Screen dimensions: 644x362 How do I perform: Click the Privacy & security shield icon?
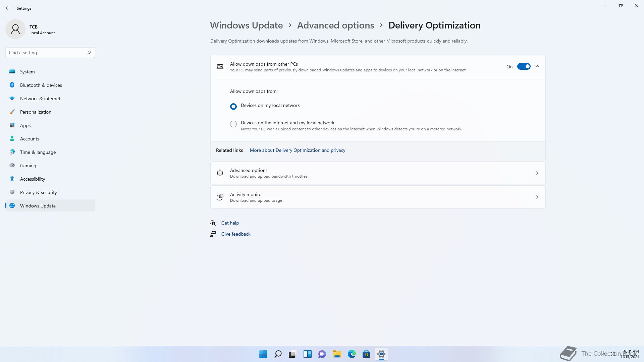point(12,192)
